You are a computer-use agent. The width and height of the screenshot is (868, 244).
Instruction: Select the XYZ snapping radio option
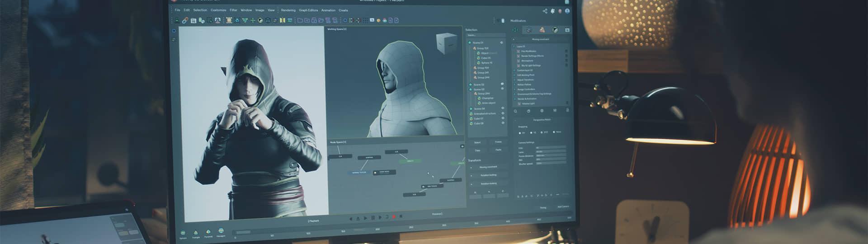(542, 132)
